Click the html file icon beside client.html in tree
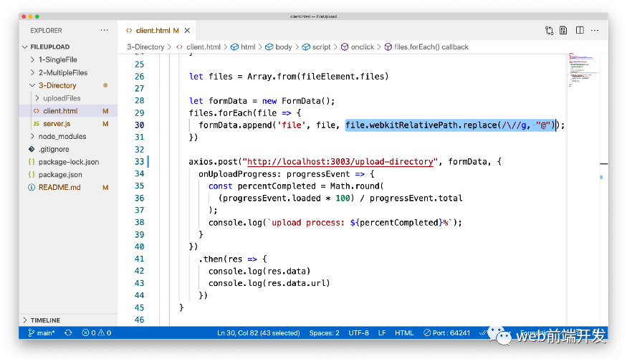The image size is (627, 364). [x=37, y=111]
